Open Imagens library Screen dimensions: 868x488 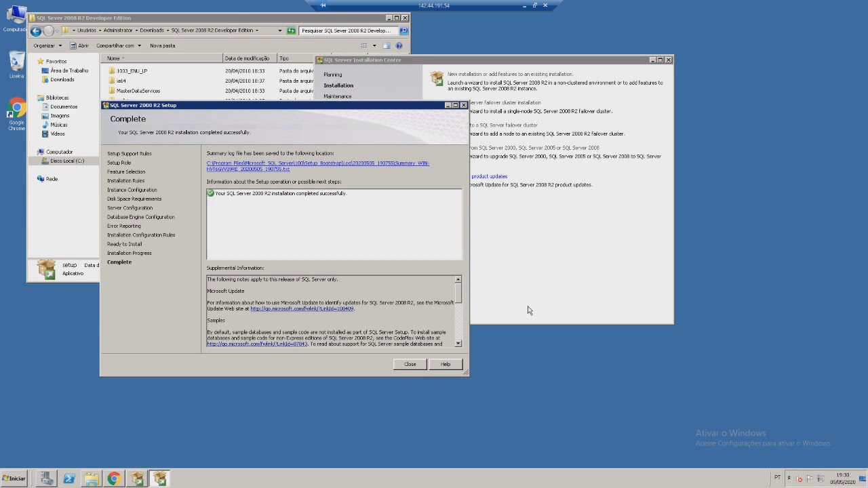point(60,116)
